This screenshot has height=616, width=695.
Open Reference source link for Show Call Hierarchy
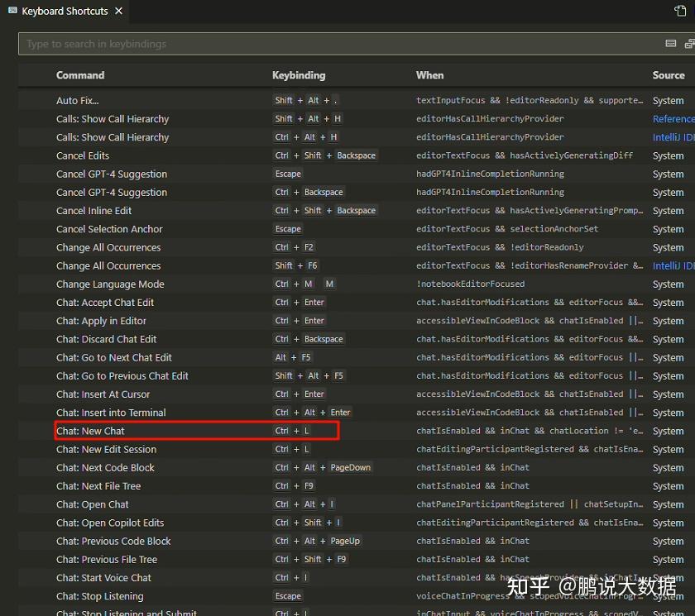(x=673, y=119)
